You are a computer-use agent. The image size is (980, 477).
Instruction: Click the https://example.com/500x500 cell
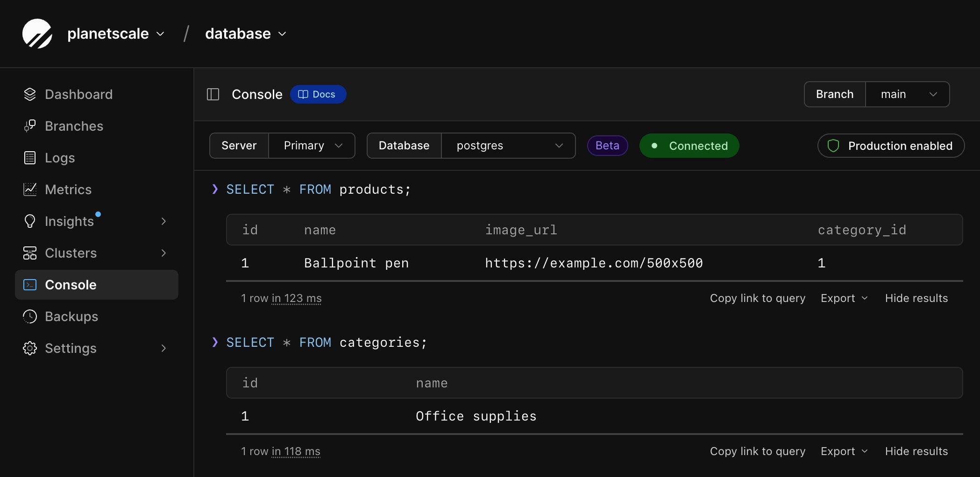coord(594,263)
